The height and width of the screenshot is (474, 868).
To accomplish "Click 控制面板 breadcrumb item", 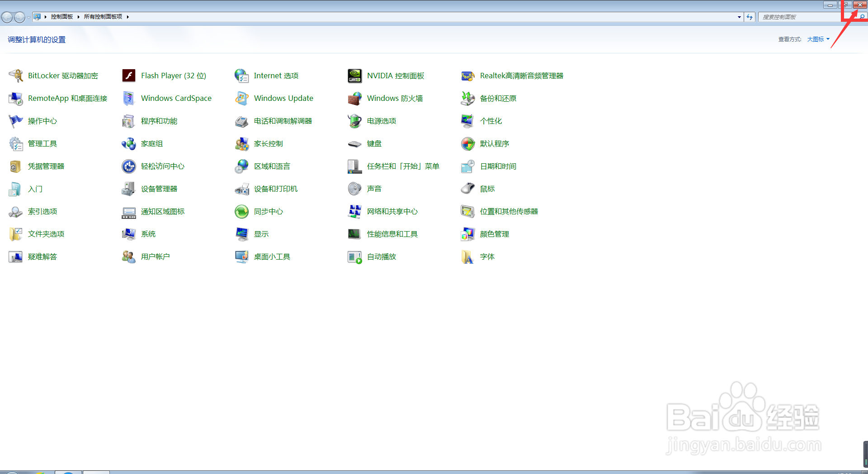I will coord(62,17).
